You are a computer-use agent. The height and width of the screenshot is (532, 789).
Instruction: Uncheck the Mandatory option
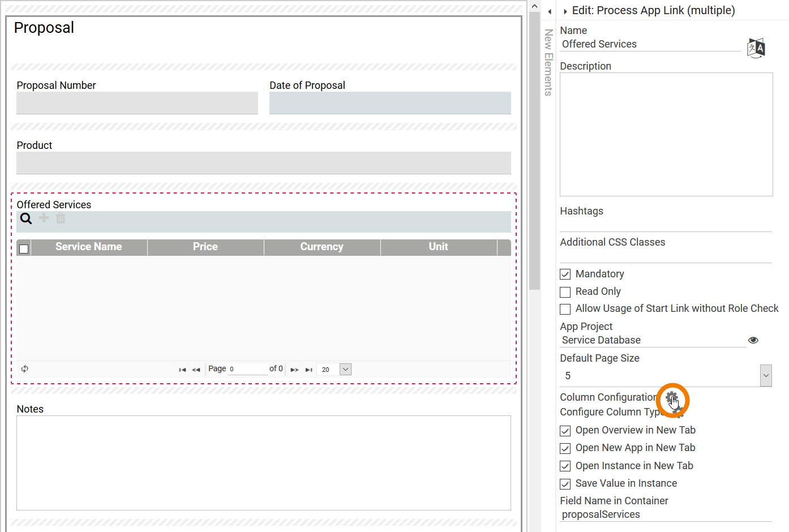565,274
